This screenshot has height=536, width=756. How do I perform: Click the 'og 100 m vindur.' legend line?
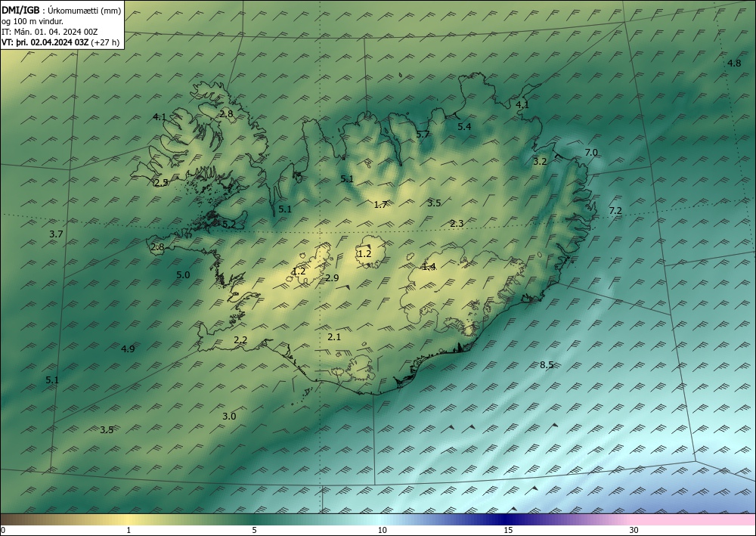tap(33, 21)
